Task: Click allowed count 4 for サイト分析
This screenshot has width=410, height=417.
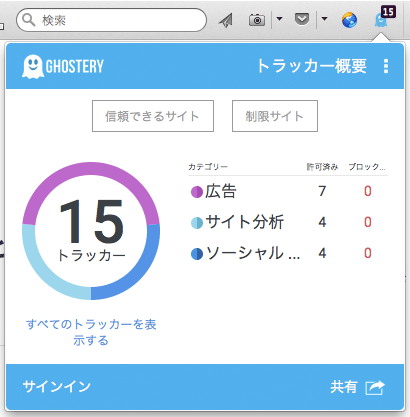Action: (322, 222)
